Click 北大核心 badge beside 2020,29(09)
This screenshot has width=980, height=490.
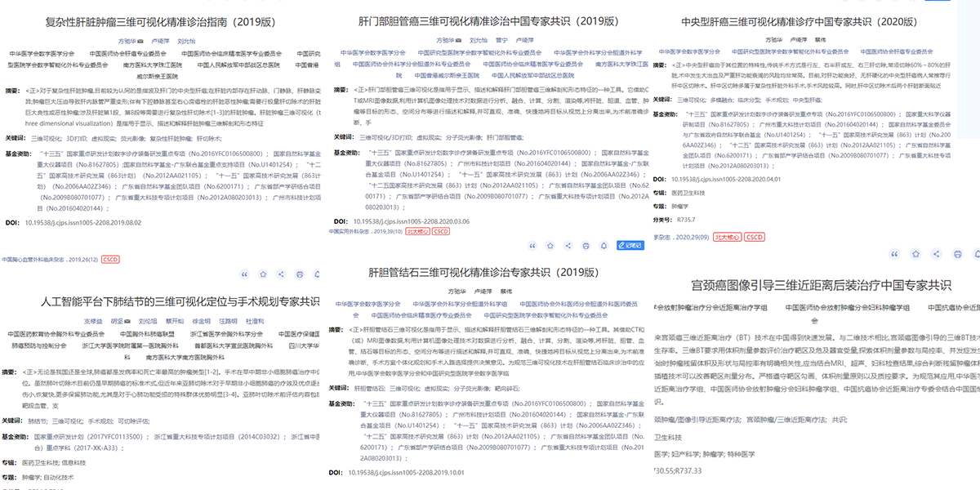(x=727, y=237)
